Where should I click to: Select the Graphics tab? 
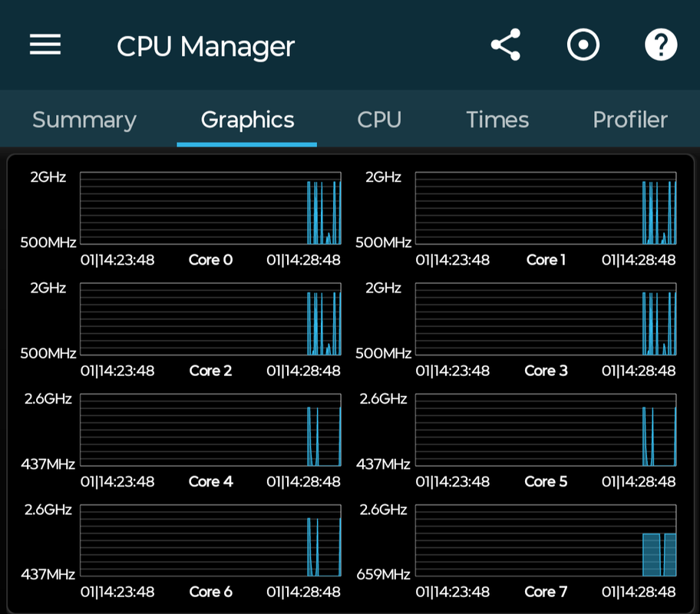click(247, 120)
